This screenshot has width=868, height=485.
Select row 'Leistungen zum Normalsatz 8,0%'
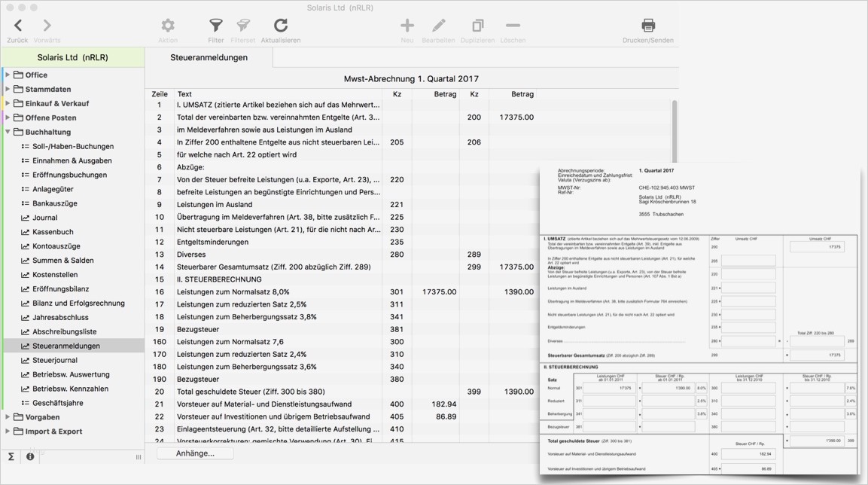point(343,291)
